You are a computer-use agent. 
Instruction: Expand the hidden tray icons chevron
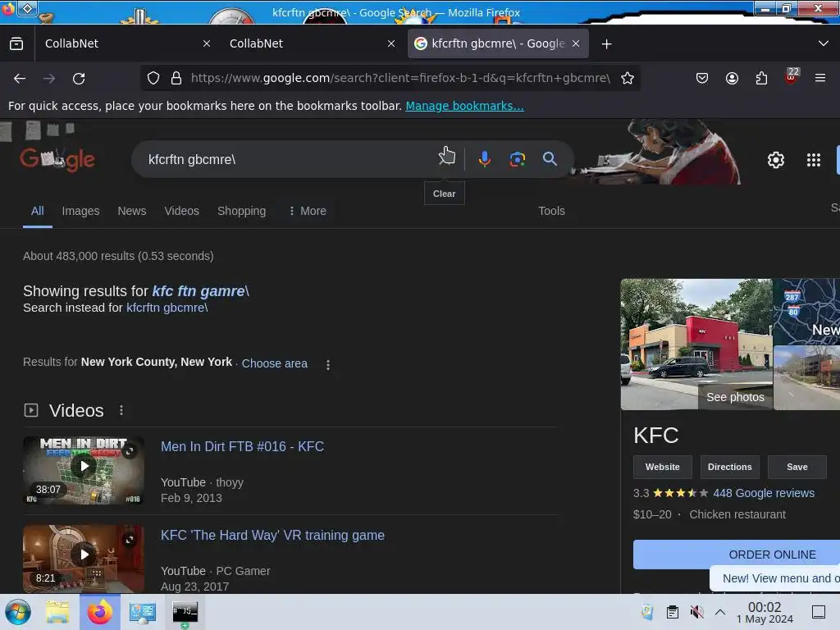coord(720,612)
